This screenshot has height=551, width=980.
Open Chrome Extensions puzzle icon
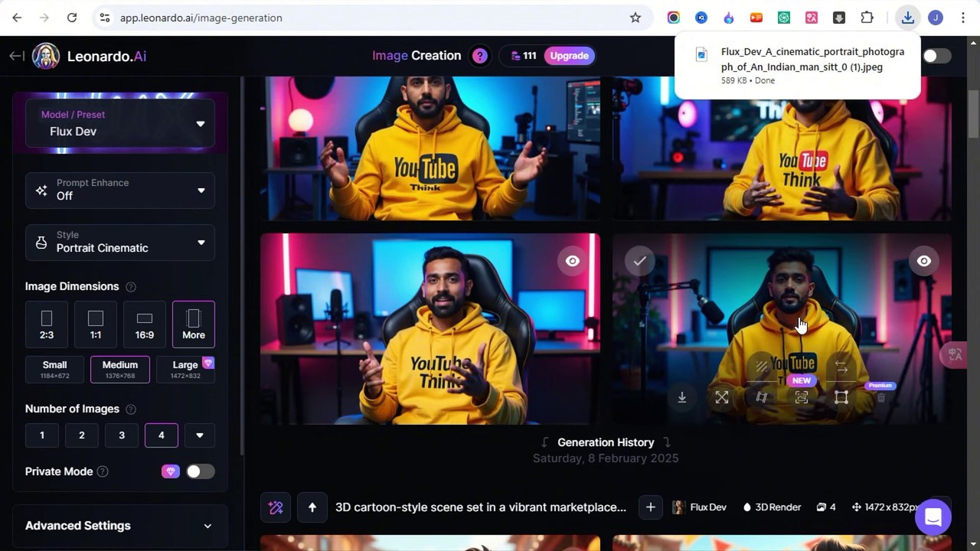point(867,18)
